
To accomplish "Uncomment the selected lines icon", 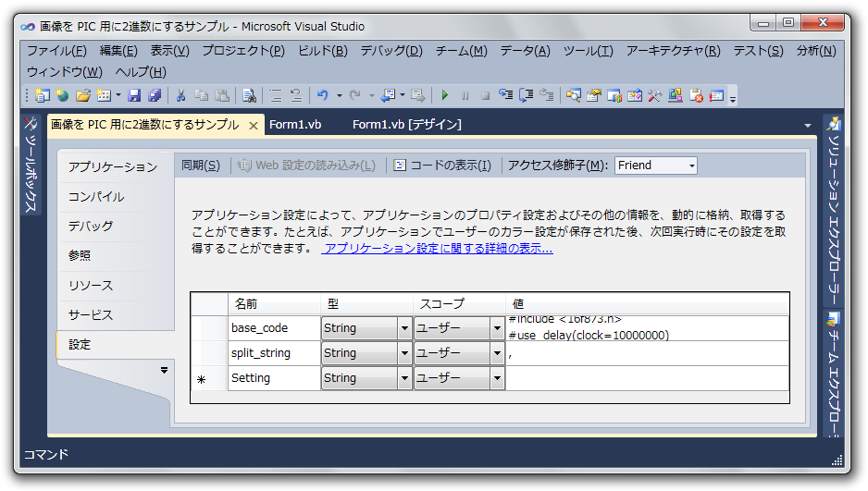I will (296, 95).
